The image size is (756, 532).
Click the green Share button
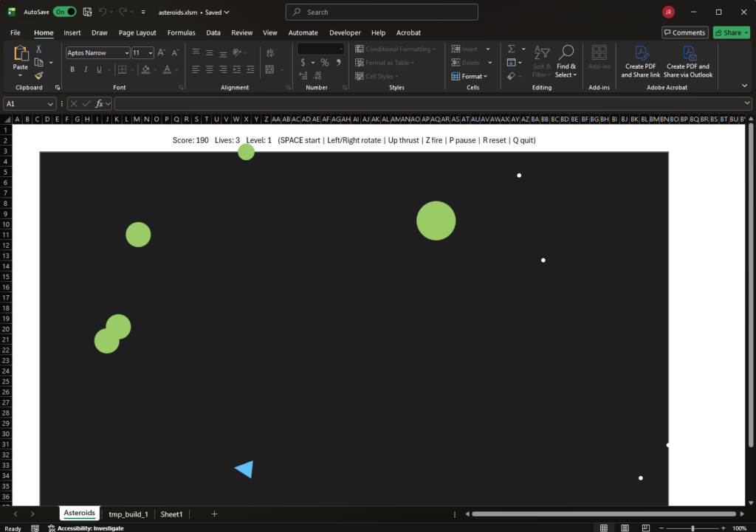pyautogui.click(x=731, y=32)
